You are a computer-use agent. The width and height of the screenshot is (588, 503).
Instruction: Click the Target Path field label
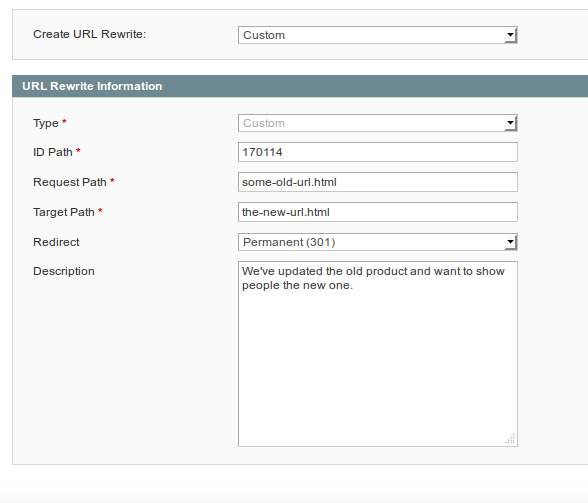coord(64,212)
